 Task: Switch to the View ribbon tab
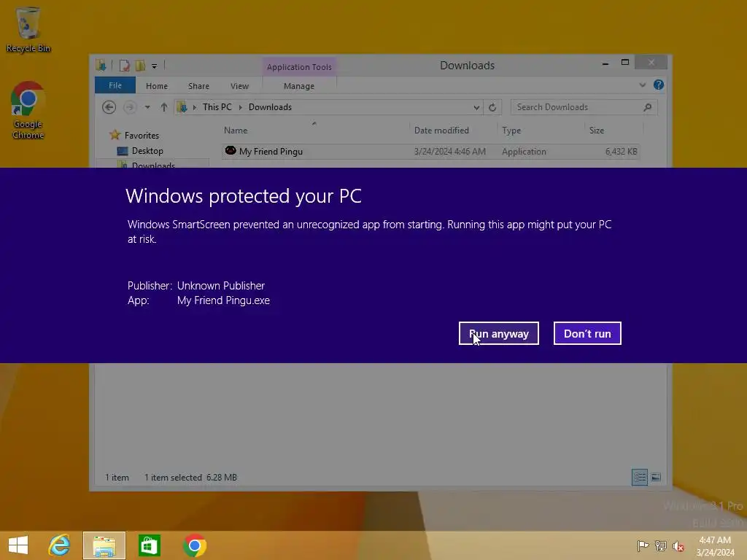point(239,86)
